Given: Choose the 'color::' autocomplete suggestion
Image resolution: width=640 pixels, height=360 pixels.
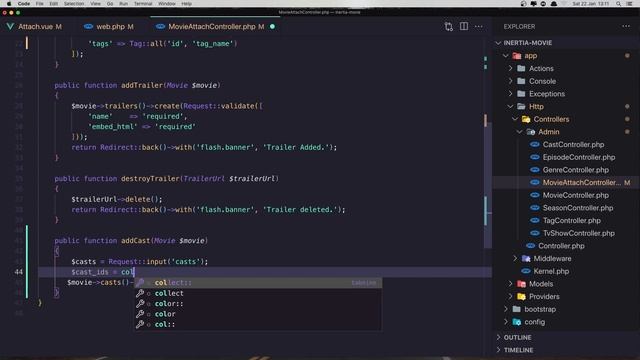Looking at the screenshot, I should click(x=258, y=304).
